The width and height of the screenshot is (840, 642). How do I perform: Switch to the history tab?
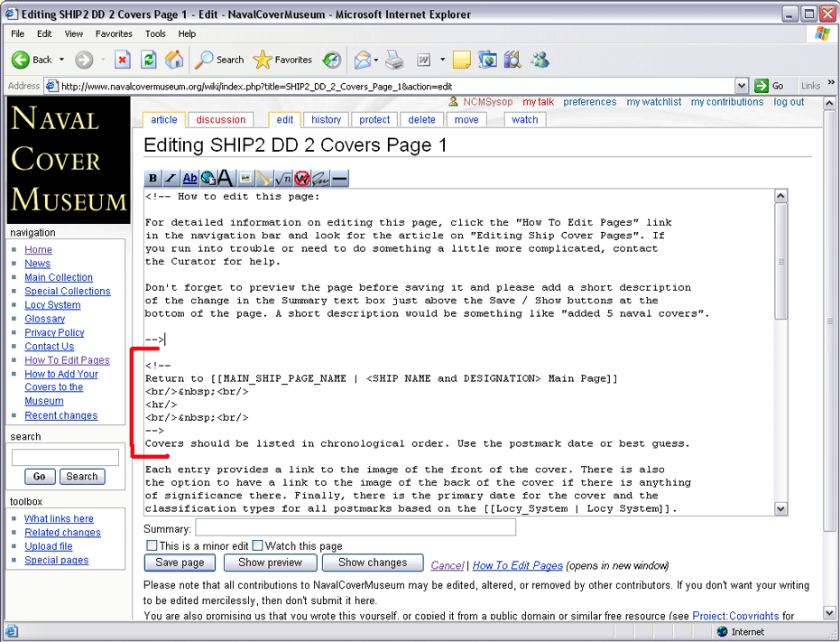(x=326, y=119)
